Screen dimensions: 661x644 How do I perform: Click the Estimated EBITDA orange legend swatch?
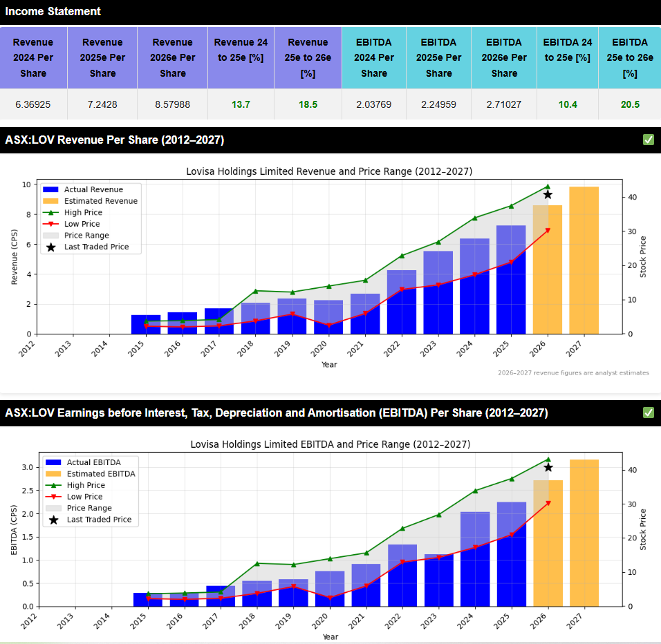click(x=53, y=474)
